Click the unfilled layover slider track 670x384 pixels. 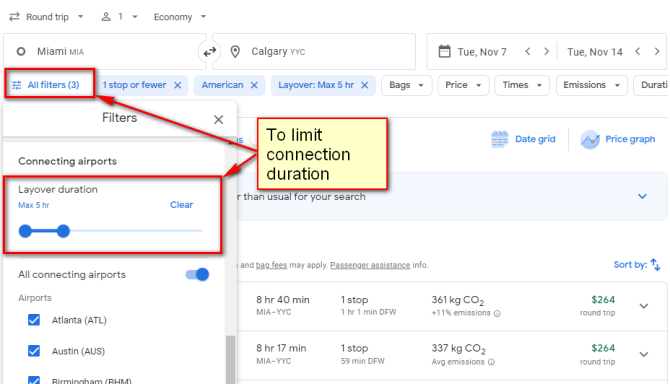pos(136,231)
